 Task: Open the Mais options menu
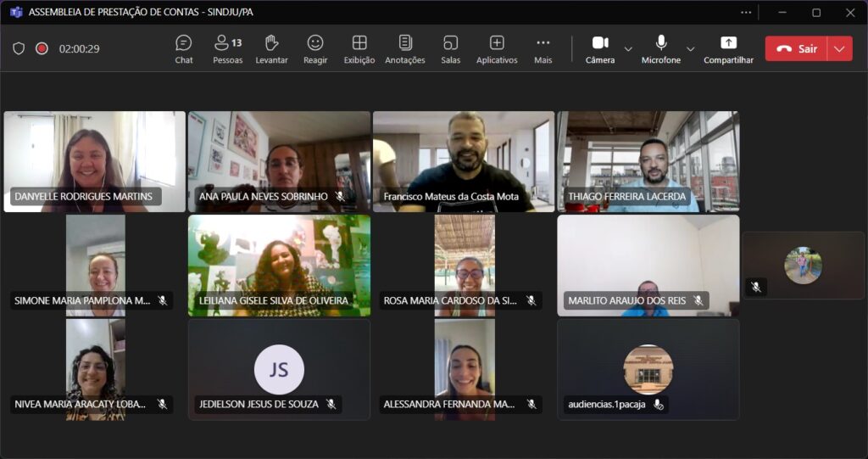point(543,48)
